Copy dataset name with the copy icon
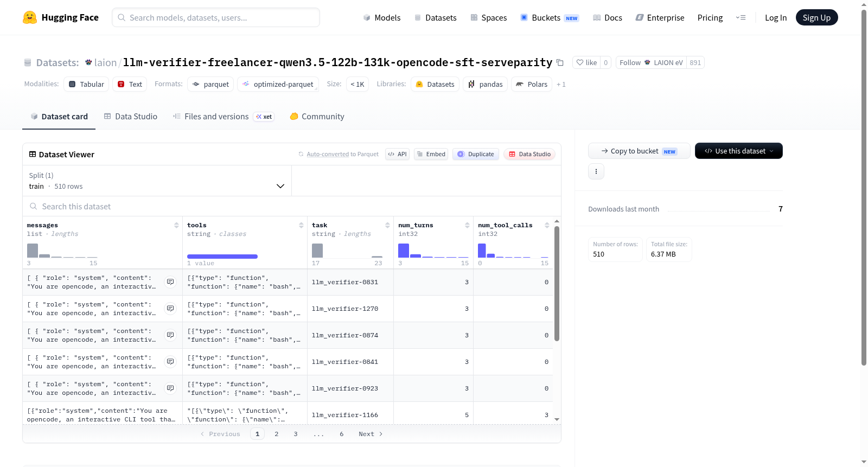868x467 pixels. coord(560,62)
